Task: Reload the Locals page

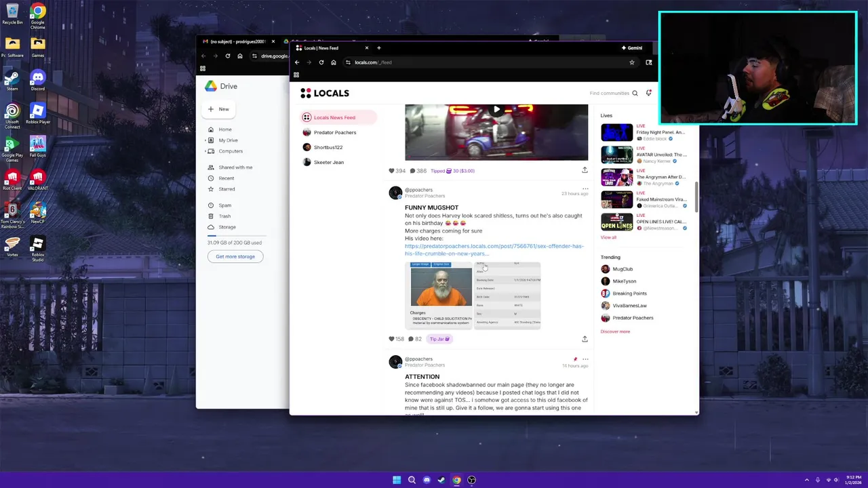Action: [321, 62]
